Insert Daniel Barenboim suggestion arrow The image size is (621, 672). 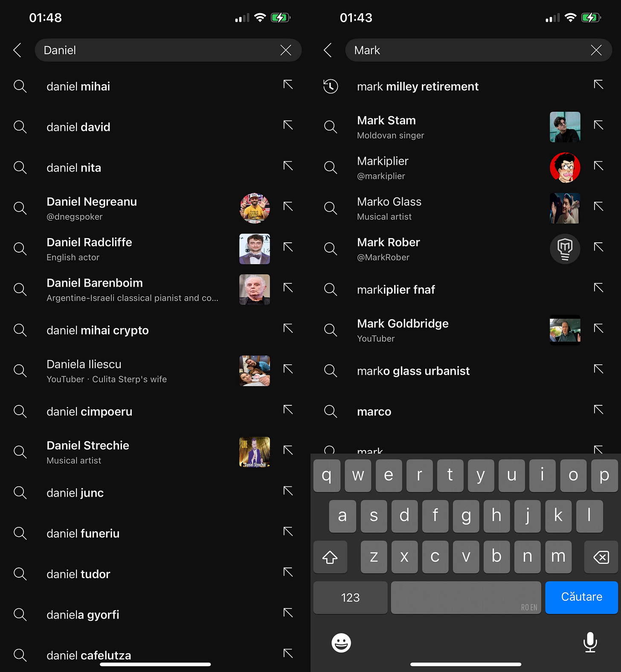tap(288, 288)
